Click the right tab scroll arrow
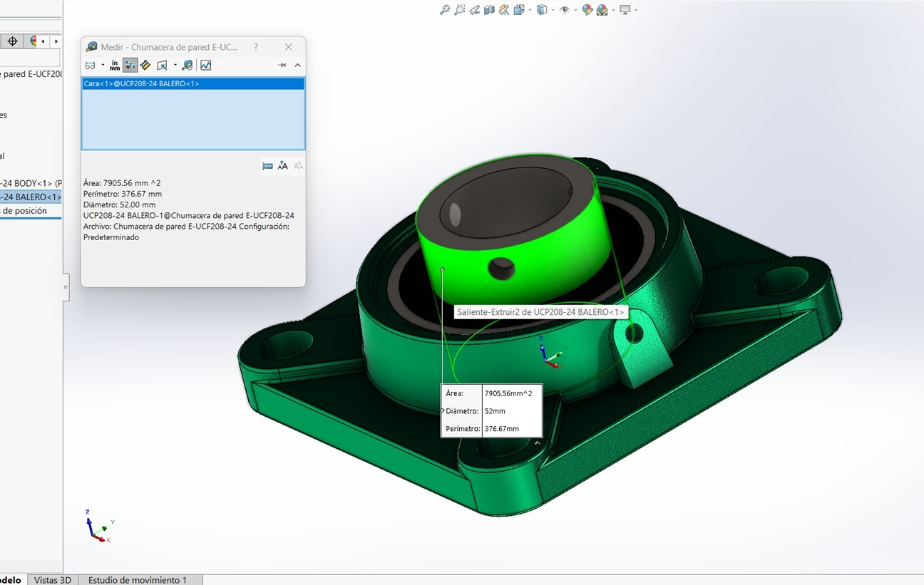This screenshot has height=585, width=924. pos(56,41)
